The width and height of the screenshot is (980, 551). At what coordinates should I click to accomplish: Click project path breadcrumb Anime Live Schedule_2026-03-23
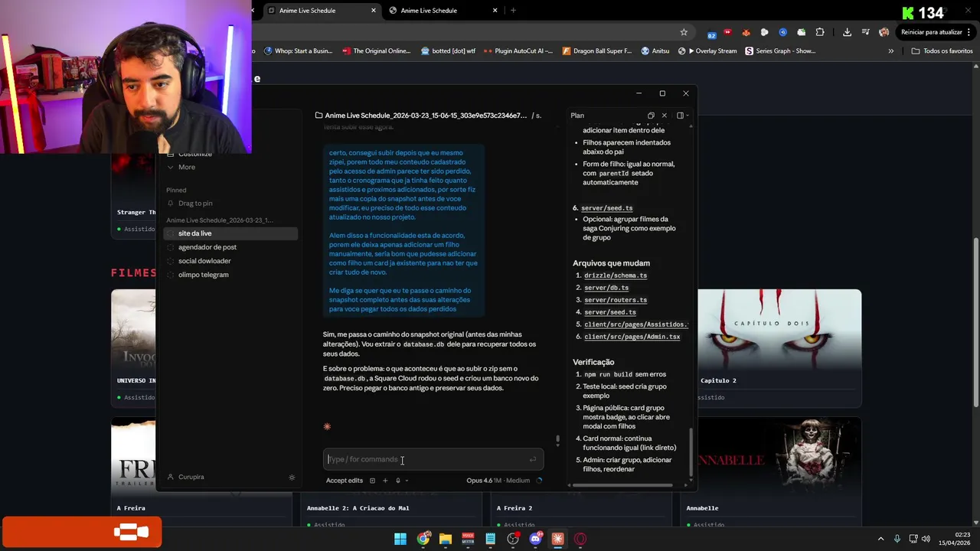click(x=426, y=116)
